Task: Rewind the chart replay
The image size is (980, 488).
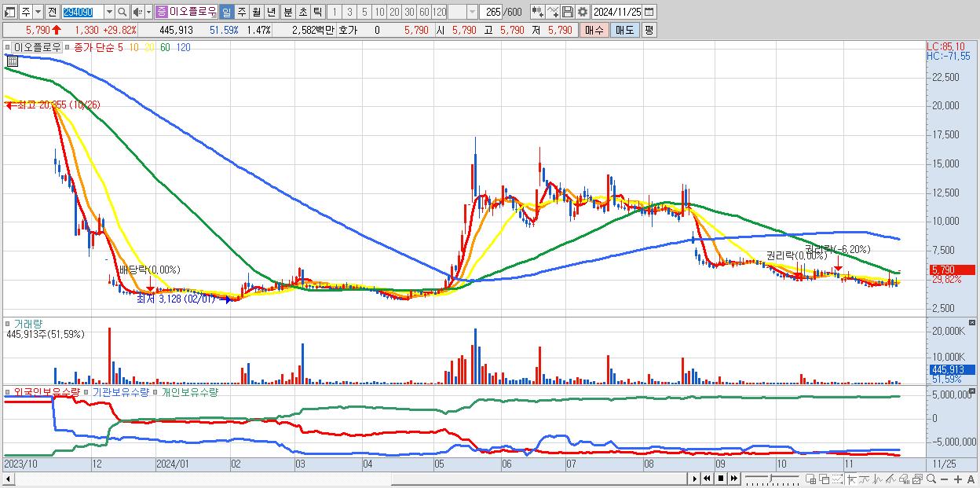Action: tap(707, 479)
